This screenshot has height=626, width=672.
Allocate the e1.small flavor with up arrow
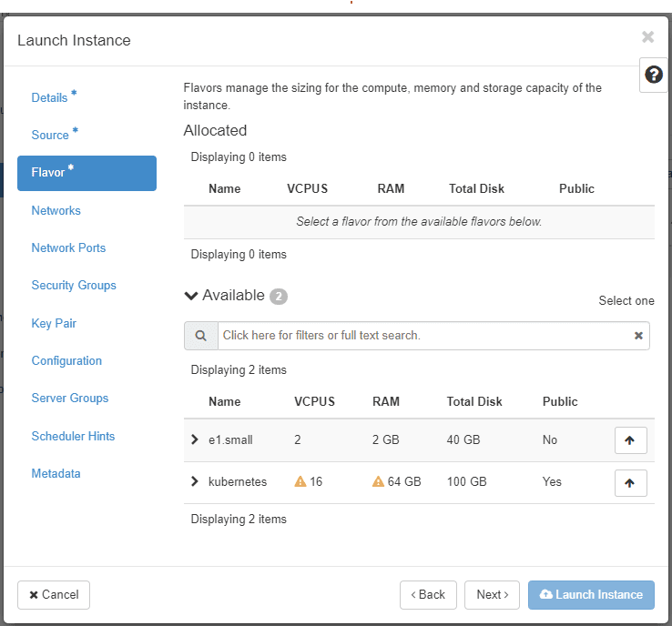tap(630, 440)
